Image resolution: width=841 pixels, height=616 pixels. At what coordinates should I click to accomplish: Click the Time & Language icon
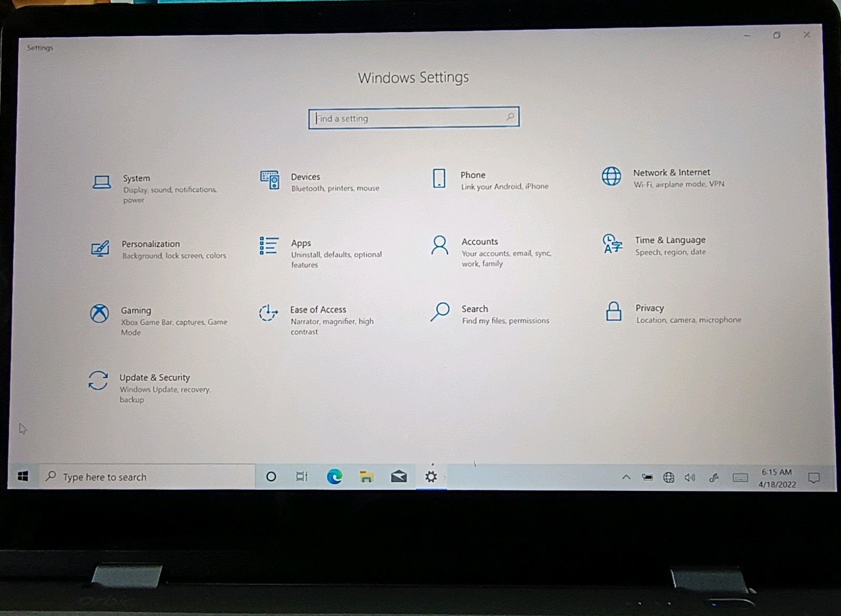(x=612, y=244)
